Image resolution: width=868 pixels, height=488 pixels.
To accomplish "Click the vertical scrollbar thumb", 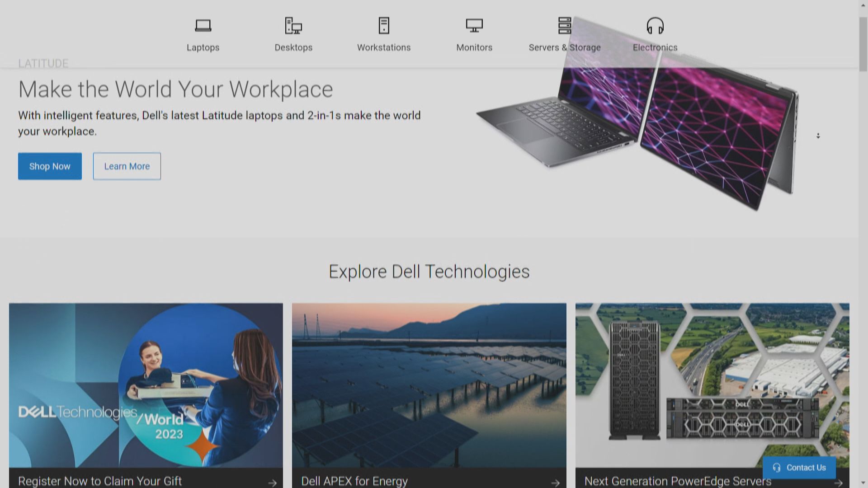I will click(863, 44).
